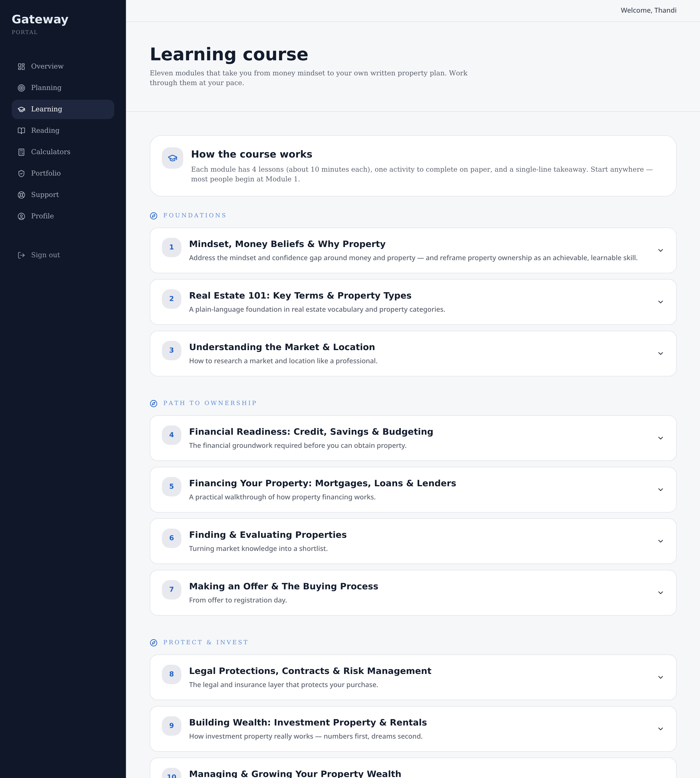This screenshot has height=778, width=700.
Task: Click the Overview grid icon in sidebar
Action: [22, 67]
